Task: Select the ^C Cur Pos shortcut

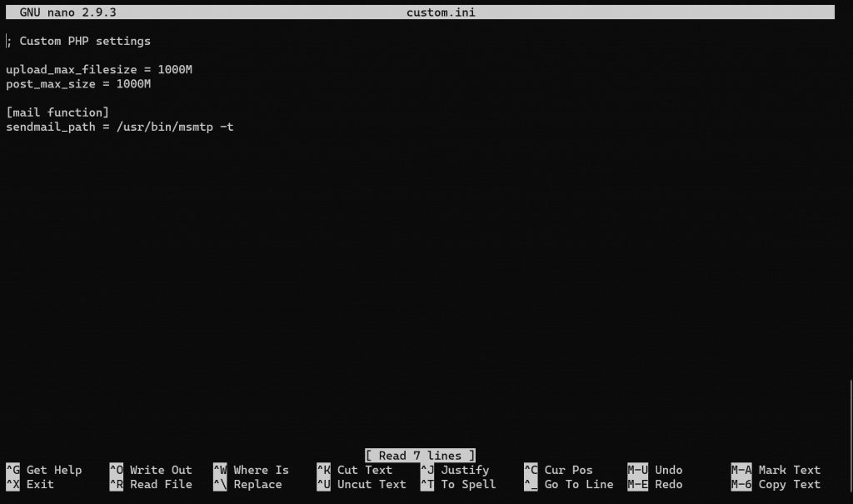Action: 561,470
